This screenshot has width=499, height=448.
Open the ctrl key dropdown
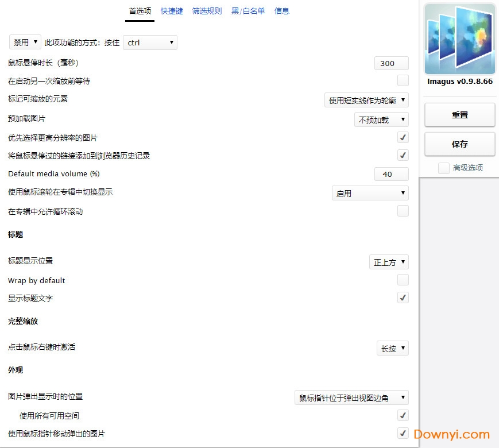tap(150, 43)
